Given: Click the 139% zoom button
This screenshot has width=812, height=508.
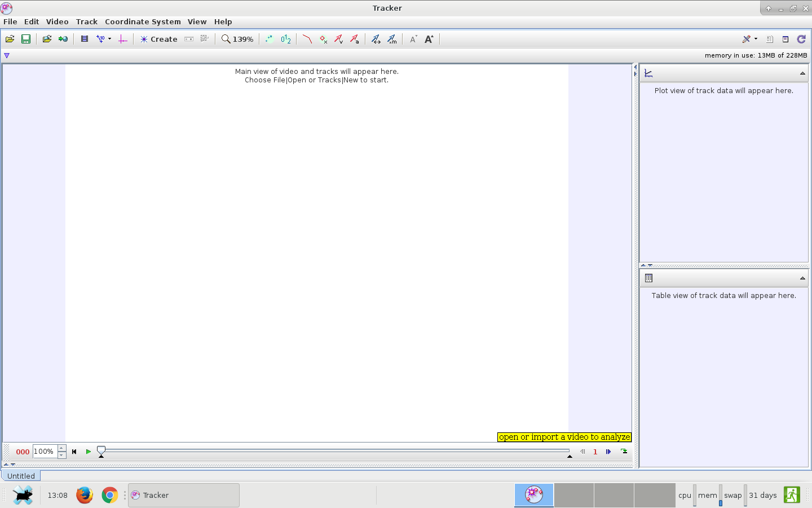Looking at the screenshot, I should tap(237, 39).
